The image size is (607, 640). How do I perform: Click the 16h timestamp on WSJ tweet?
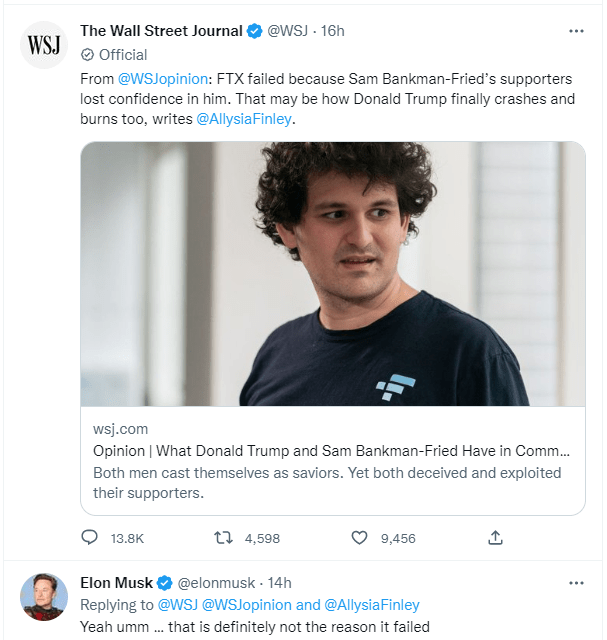point(332,31)
